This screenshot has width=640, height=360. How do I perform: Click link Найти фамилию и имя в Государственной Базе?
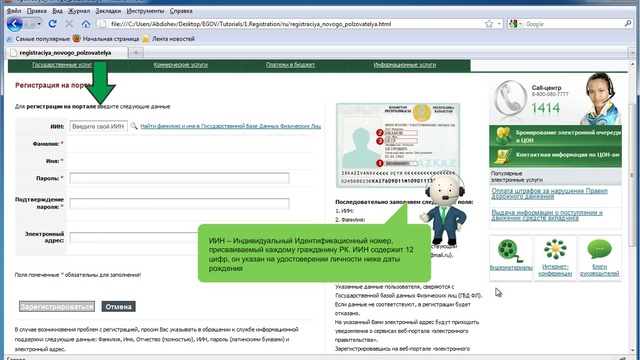pos(231,126)
